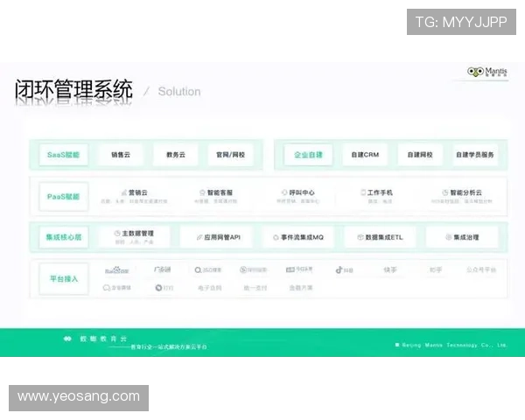Click the icon beside 事件流集成MQ
The width and height of the screenshot is (525, 420).
[x=276, y=237]
